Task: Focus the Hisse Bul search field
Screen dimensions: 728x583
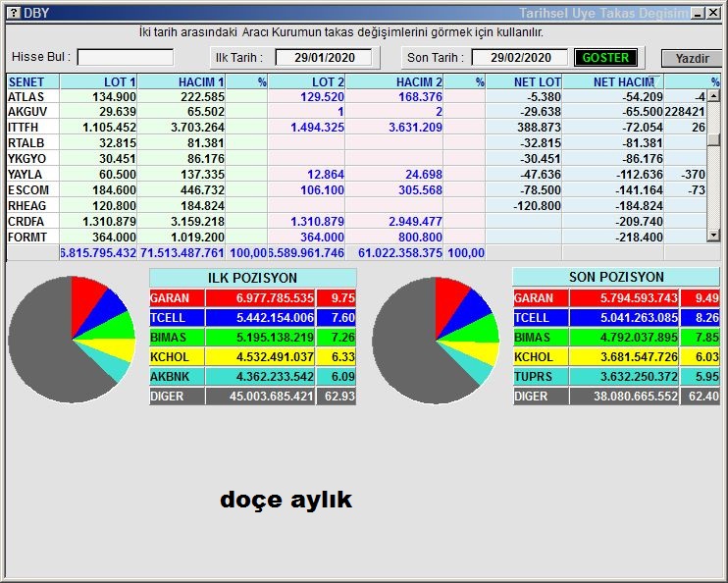Action: tap(126, 58)
